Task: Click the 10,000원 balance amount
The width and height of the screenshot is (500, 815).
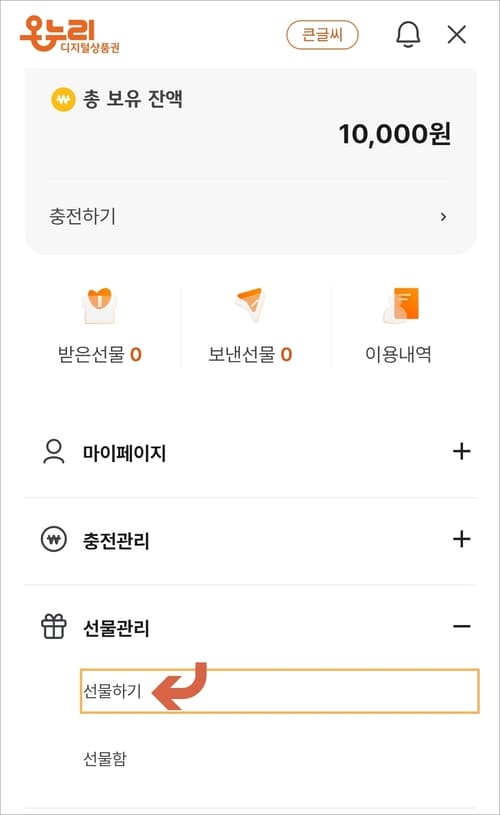Action: (x=394, y=134)
